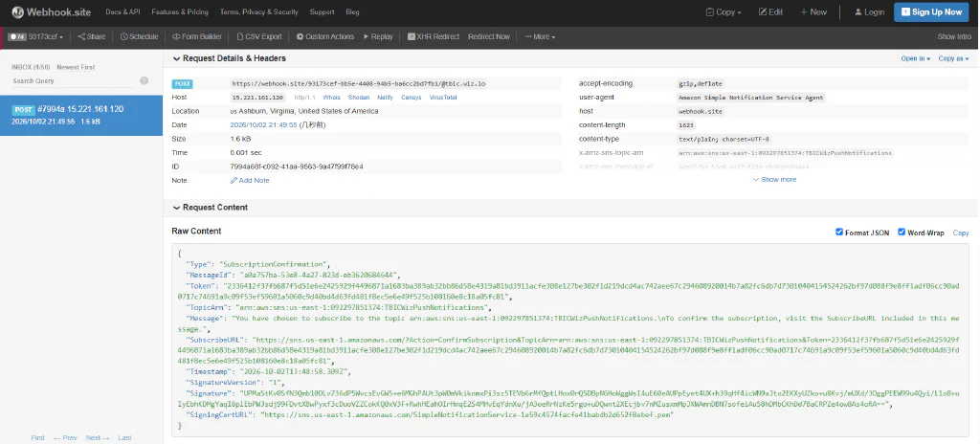Open the 'Open in' dropdown
980x444 pixels.
[915, 58]
